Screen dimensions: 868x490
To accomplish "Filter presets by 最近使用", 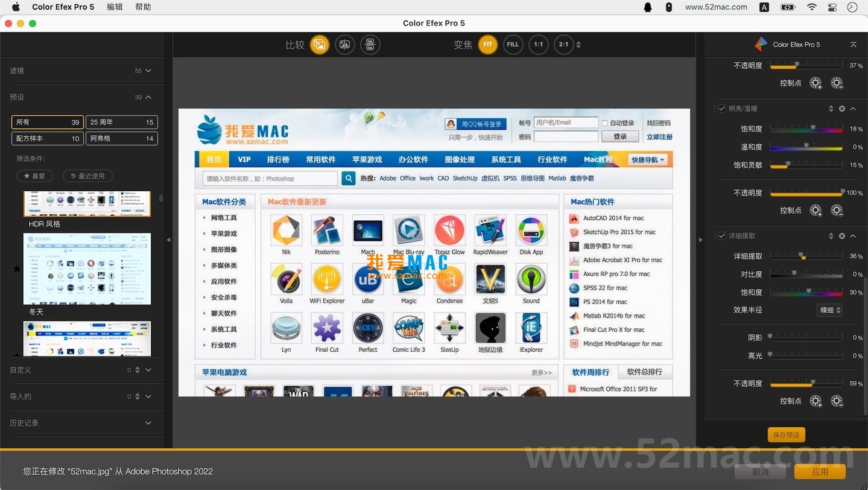I will tap(88, 176).
